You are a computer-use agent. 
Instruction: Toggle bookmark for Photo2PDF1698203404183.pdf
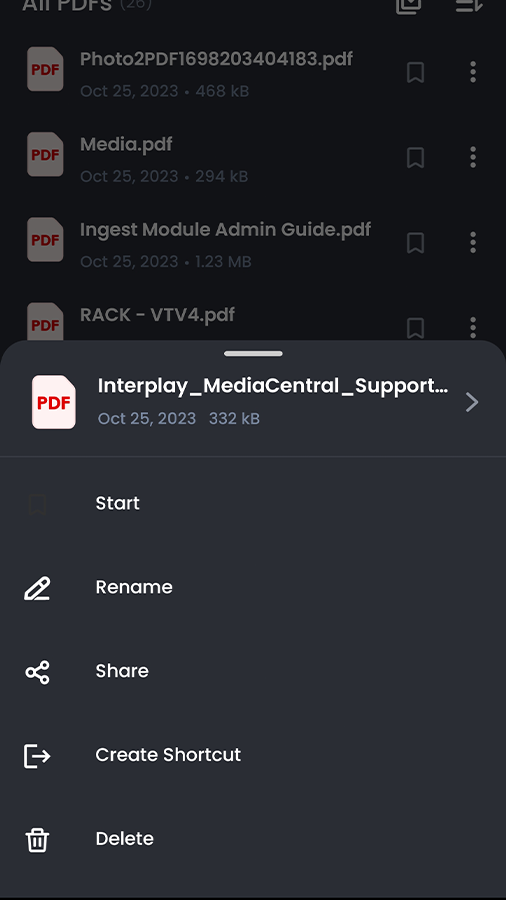click(415, 72)
